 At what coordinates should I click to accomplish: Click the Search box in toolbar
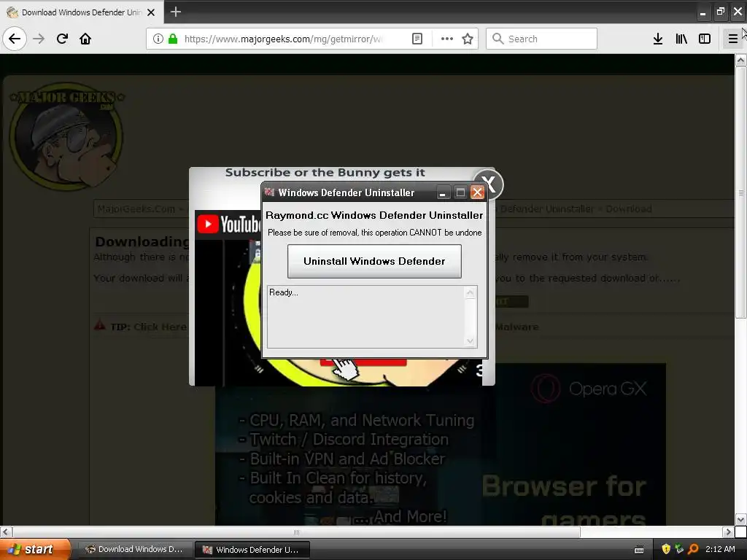[541, 39]
